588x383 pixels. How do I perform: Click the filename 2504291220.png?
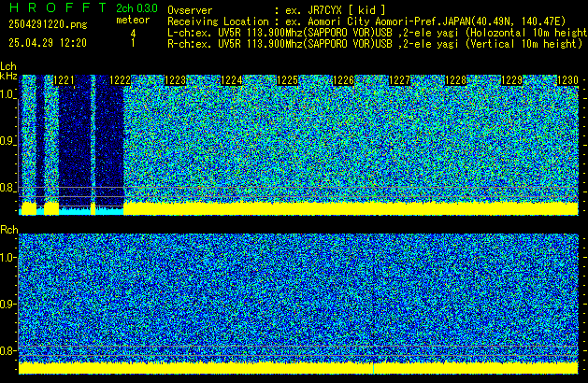click(48, 24)
